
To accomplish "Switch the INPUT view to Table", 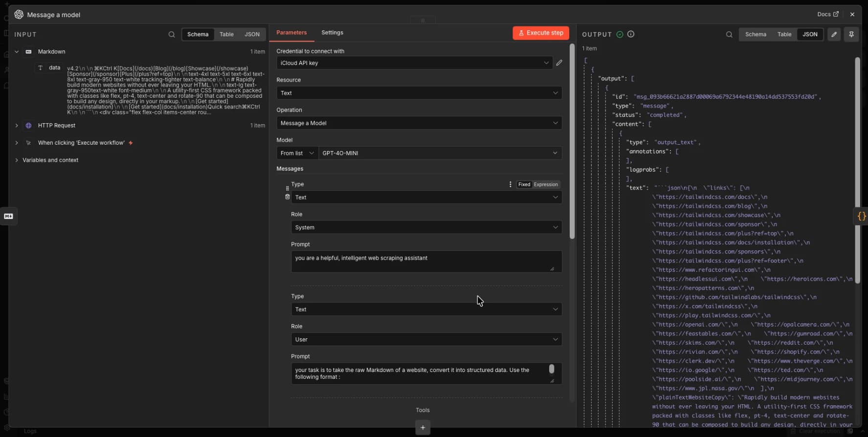I will click(226, 34).
